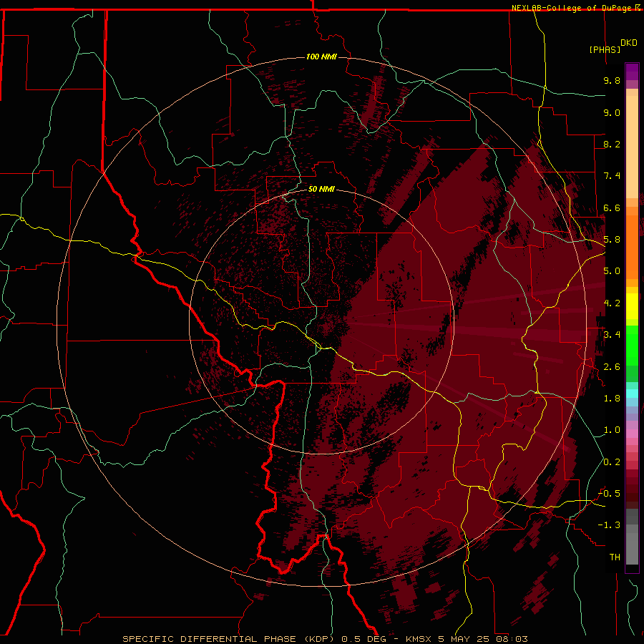The width and height of the screenshot is (644, 644).
Task: Click the 5.0 value on the color scale
Action: point(612,271)
